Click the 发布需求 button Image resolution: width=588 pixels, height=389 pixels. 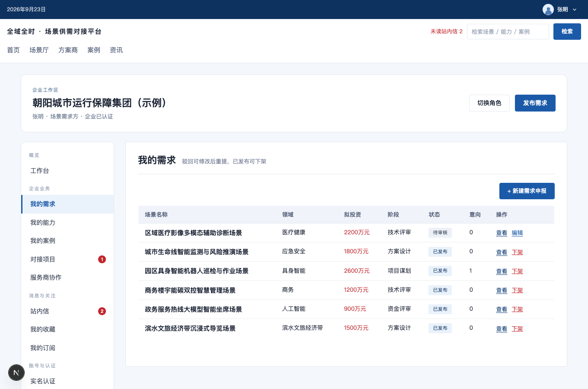click(535, 103)
